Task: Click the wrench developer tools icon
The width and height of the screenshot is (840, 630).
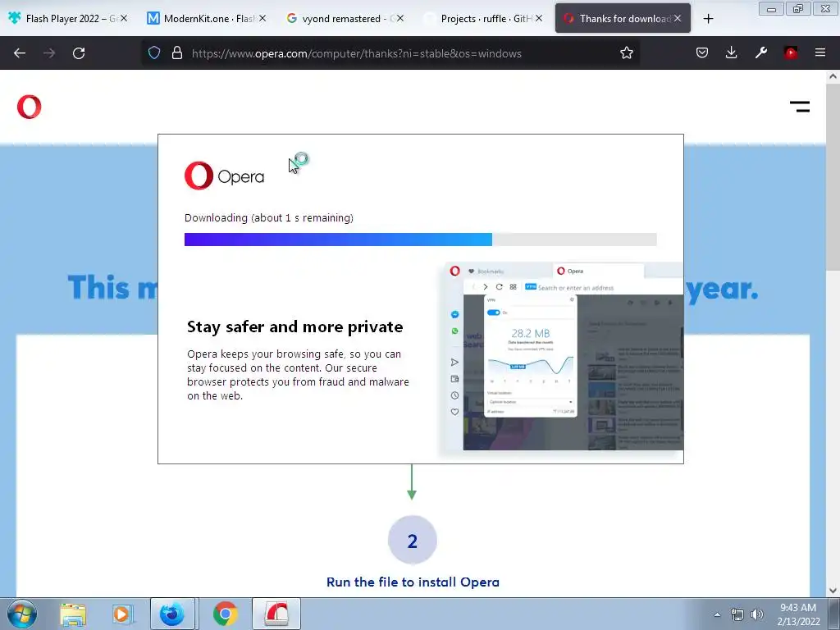Action: click(760, 53)
